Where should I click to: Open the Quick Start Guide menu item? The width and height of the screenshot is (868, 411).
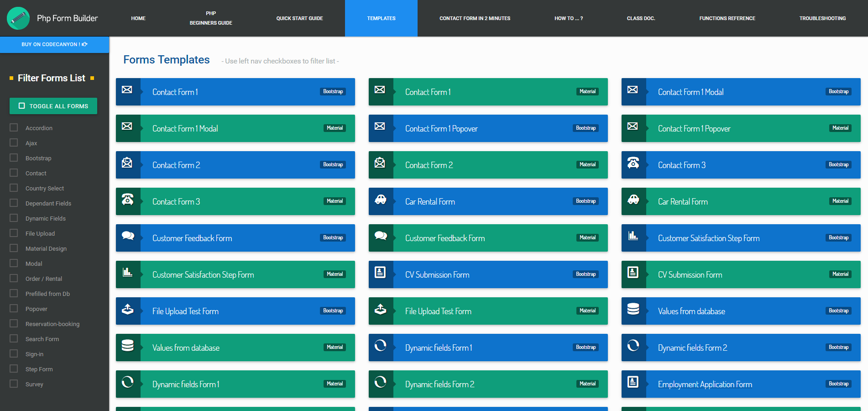[299, 18]
